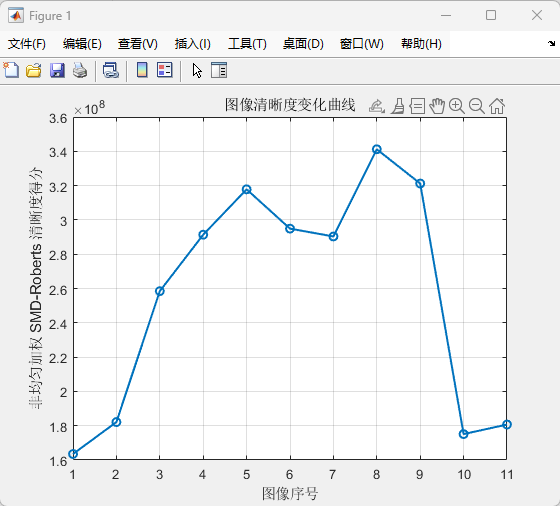Insert Colorbar from the toolbar

click(x=142, y=70)
